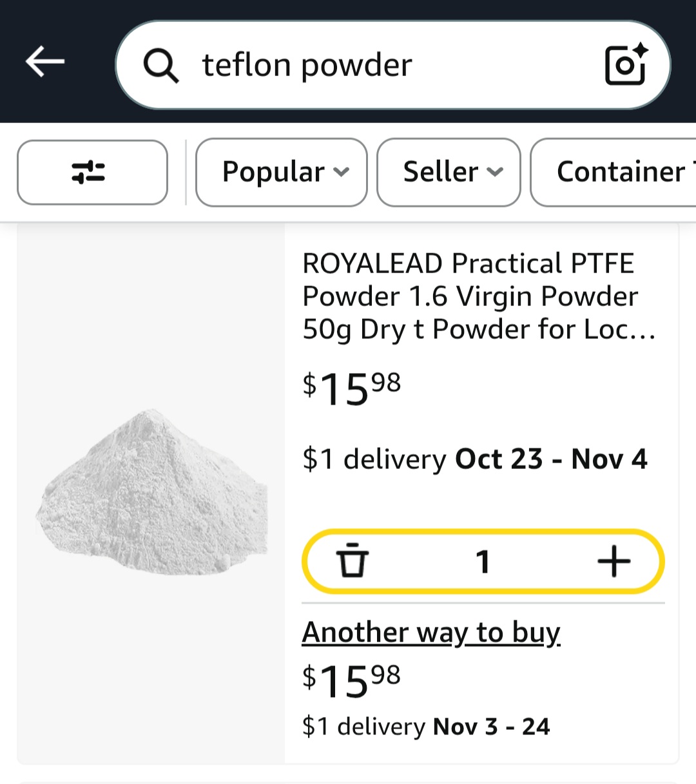Viewport: 696px width, 784px height.
Task: Open camera lens visual search
Action: [x=626, y=64]
